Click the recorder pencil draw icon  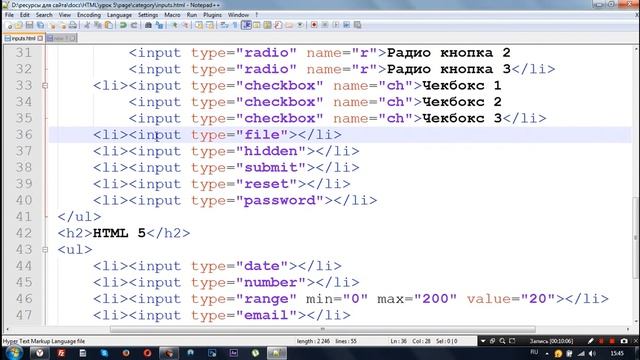coord(590,341)
